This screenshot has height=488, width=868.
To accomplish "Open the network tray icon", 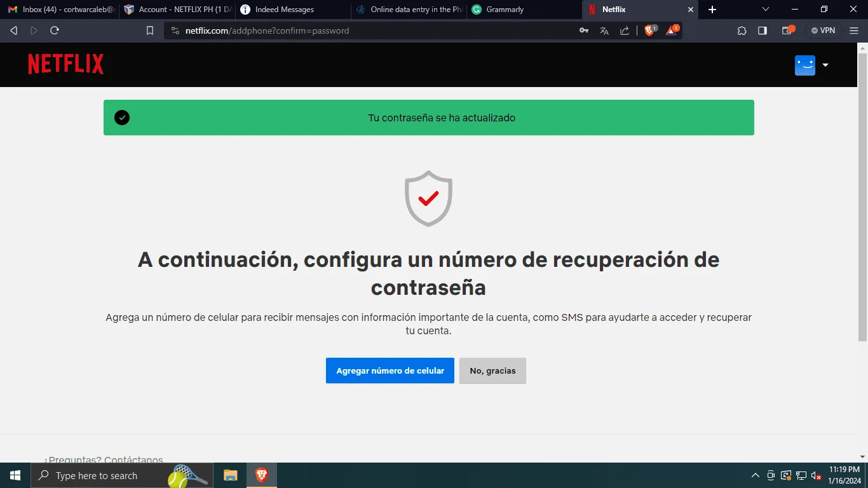I will (x=801, y=475).
